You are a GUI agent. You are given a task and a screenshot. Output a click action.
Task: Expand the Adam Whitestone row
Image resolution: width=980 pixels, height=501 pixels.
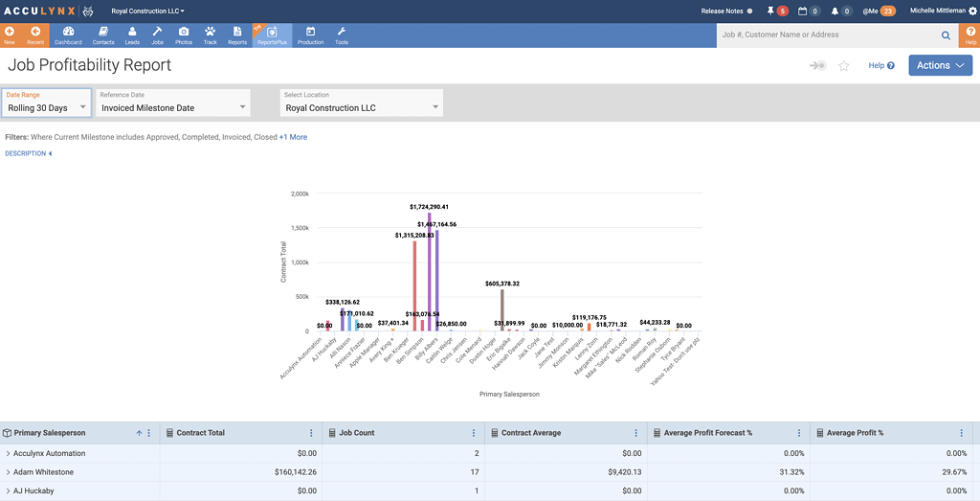click(9, 472)
